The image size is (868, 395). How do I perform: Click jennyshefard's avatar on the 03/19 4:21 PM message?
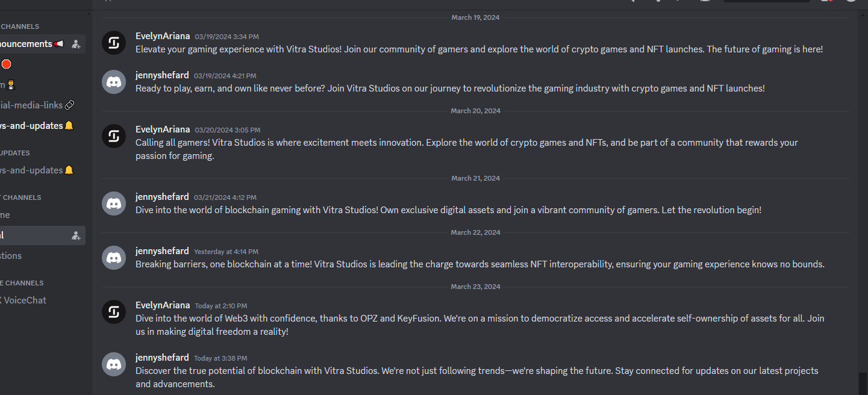[x=114, y=82]
